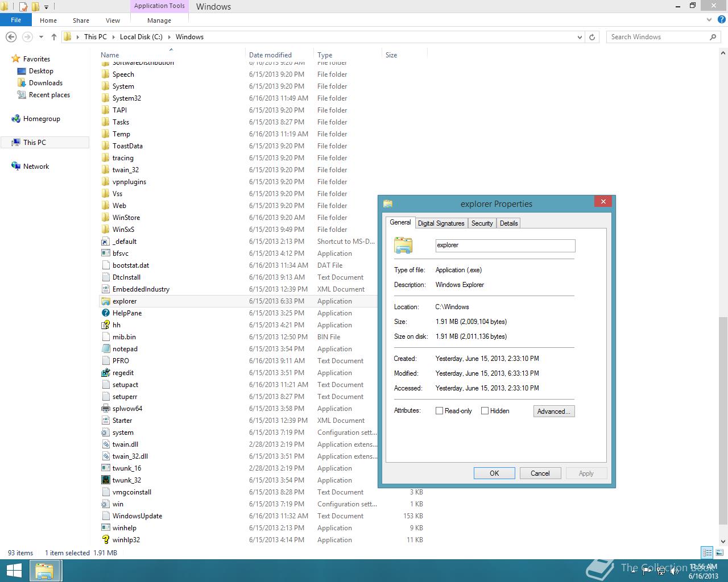728x582 pixels.
Task: Click the Downloads icon in Favorites
Action: pos(22,83)
